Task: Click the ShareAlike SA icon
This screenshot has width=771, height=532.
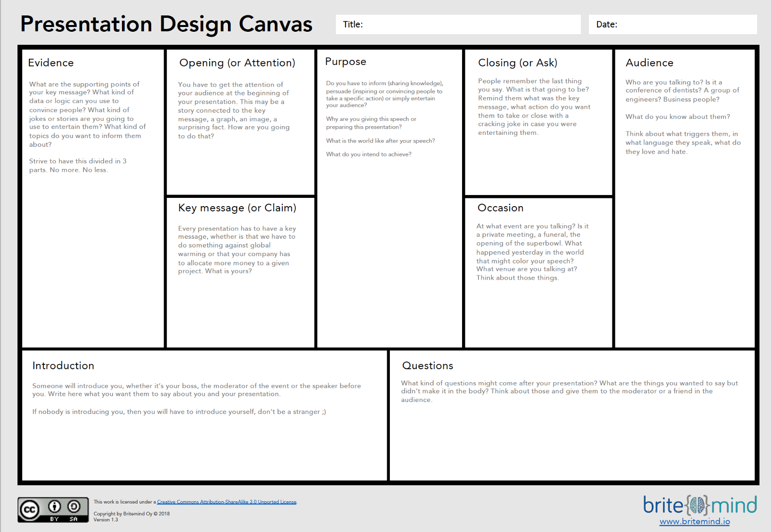Action: tap(74, 506)
